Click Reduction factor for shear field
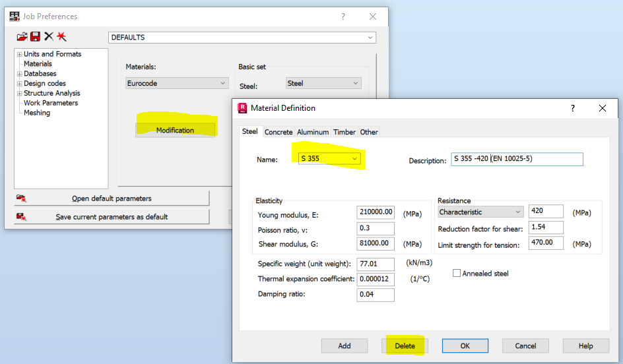623x364 pixels. [546, 227]
